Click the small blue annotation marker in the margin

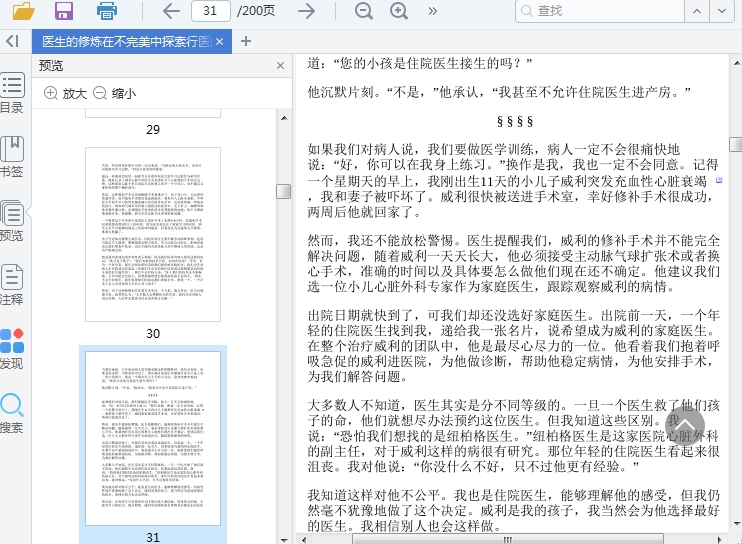pos(719,180)
